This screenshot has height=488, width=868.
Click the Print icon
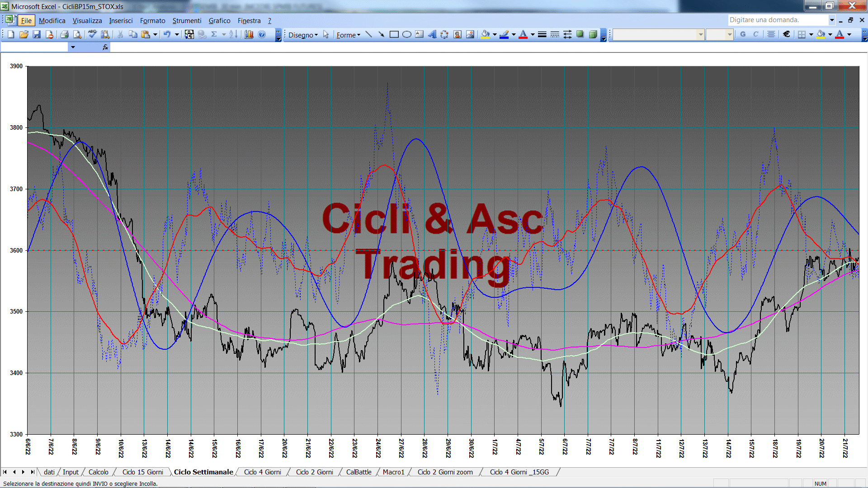click(x=64, y=34)
